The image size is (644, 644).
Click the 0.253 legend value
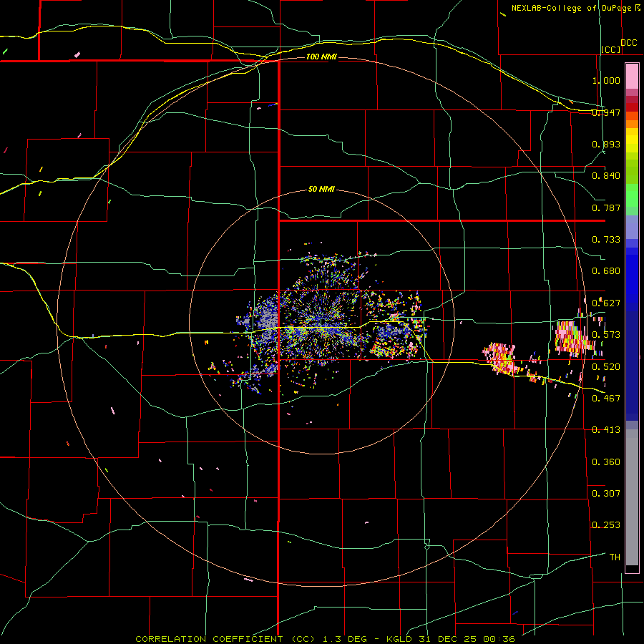[x=606, y=525]
